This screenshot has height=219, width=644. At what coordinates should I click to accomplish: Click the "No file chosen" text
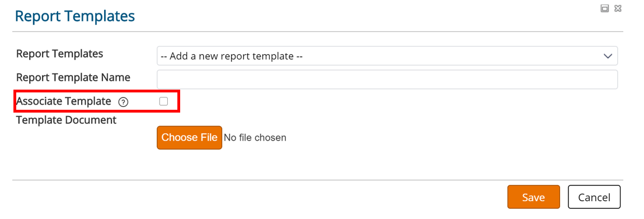[255, 138]
